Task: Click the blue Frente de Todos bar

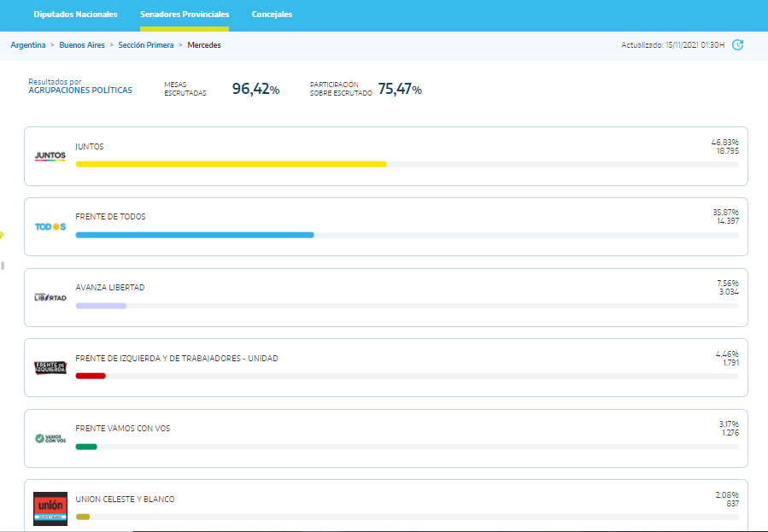Action: pyautogui.click(x=195, y=235)
